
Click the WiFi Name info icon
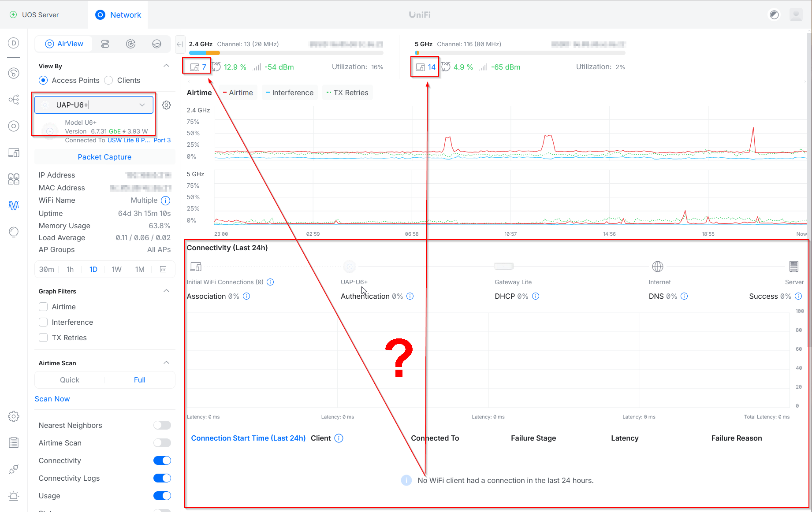(x=165, y=200)
